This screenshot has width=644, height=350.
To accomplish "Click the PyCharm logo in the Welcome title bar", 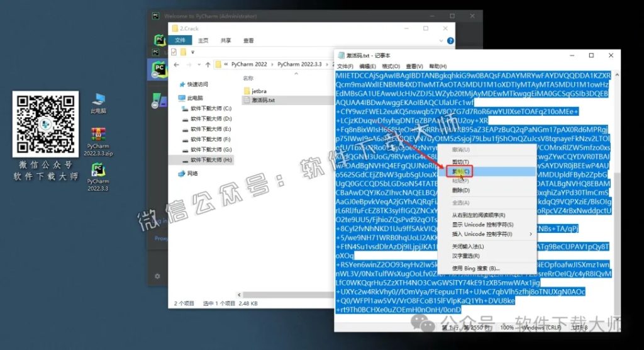I will 156,16.
